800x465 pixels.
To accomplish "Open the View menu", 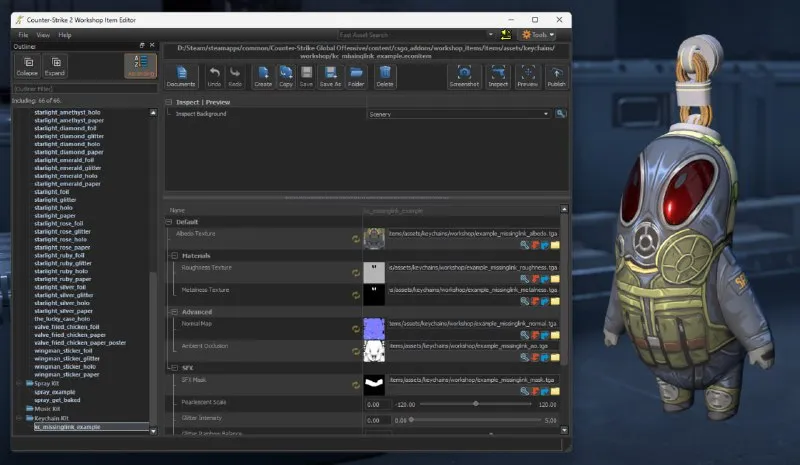I will point(43,35).
